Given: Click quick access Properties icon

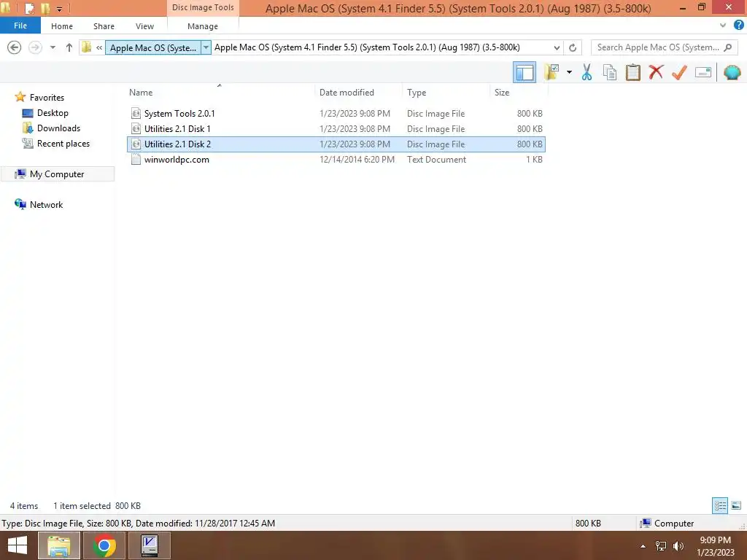Looking at the screenshot, I should [29, 8].
